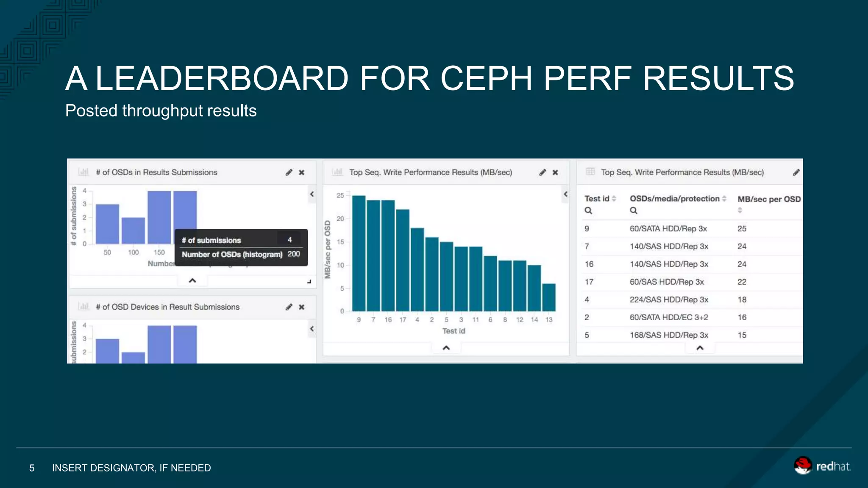Expand the spy panel below results table
This screenshot has height=488, width=868.
[700, 348]
